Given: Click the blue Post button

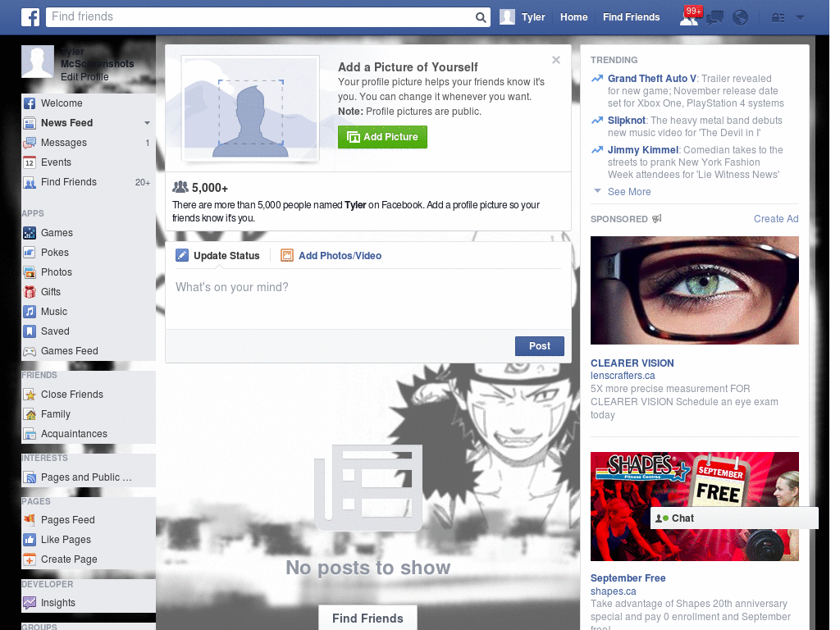Looking at the screenshot, I should coord(540,346).
